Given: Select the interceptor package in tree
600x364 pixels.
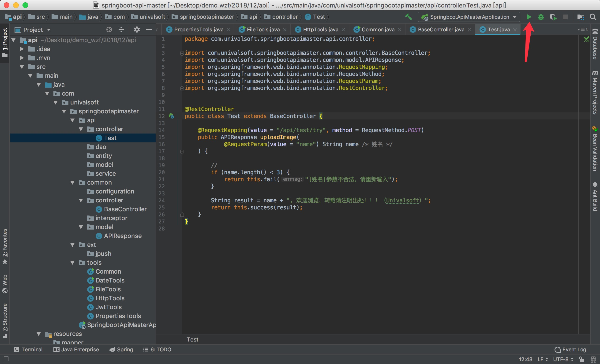Looking at the screenshot, I should coord(107,218).
